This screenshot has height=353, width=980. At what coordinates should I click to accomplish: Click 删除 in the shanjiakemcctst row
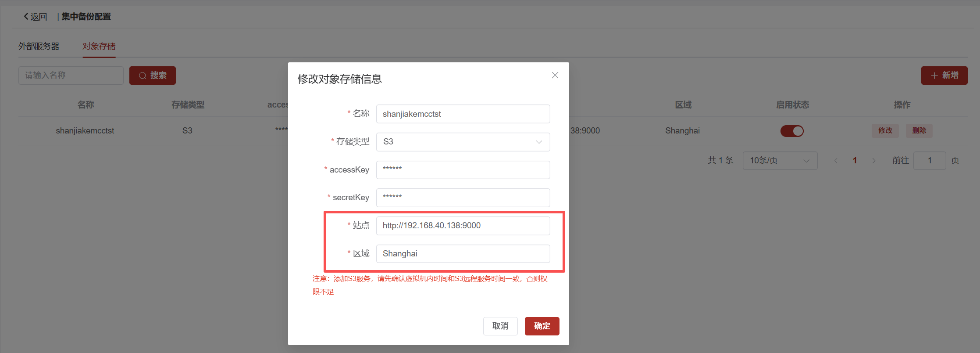click(919, 130)
